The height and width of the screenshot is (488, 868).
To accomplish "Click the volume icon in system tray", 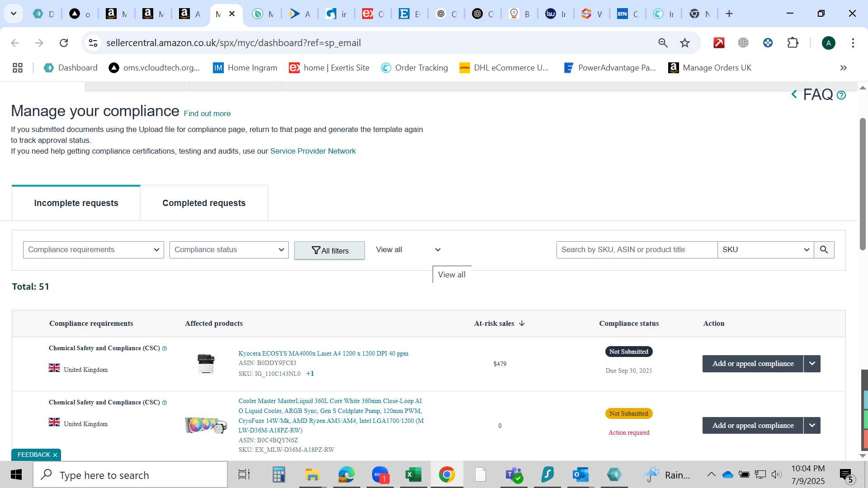I will [x=776, y=474].
